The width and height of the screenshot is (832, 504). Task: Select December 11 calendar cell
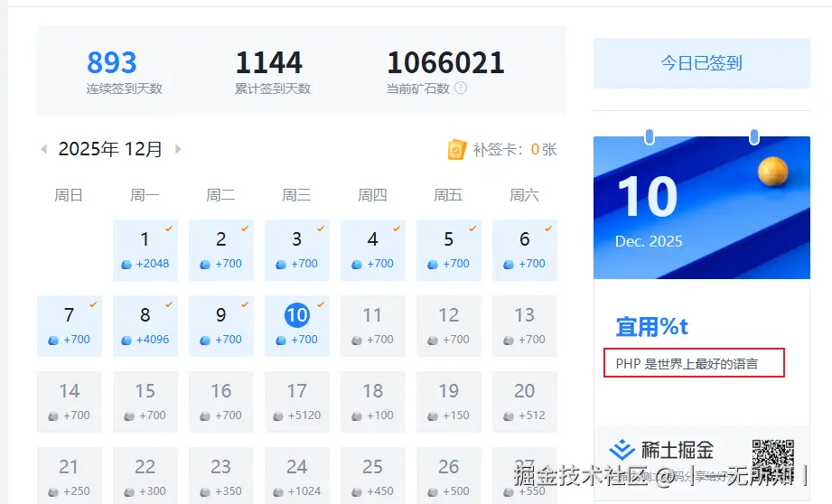click(x=373, y=326)
